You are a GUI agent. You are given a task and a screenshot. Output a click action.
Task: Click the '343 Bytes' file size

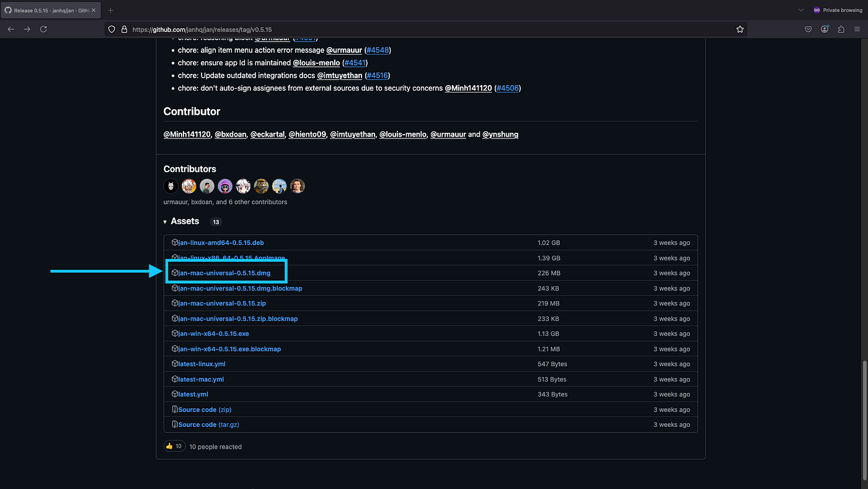coord(552,394)
